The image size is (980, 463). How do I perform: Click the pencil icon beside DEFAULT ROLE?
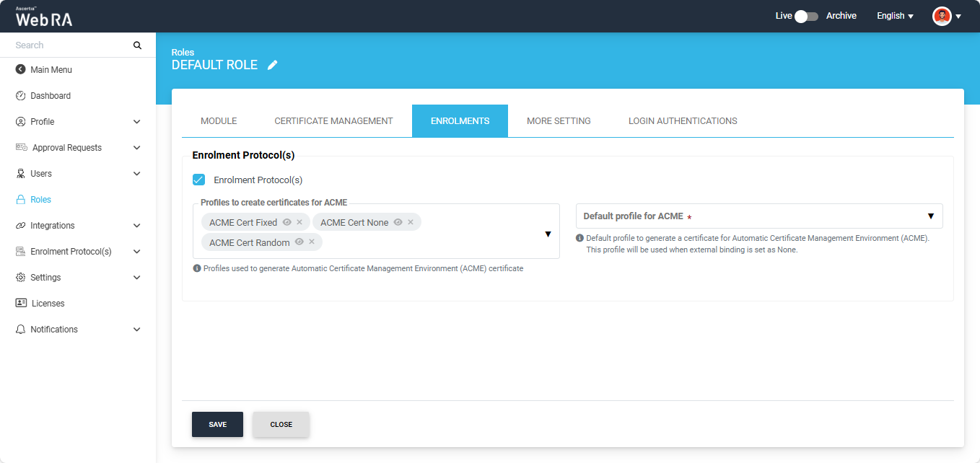point(272,65)
